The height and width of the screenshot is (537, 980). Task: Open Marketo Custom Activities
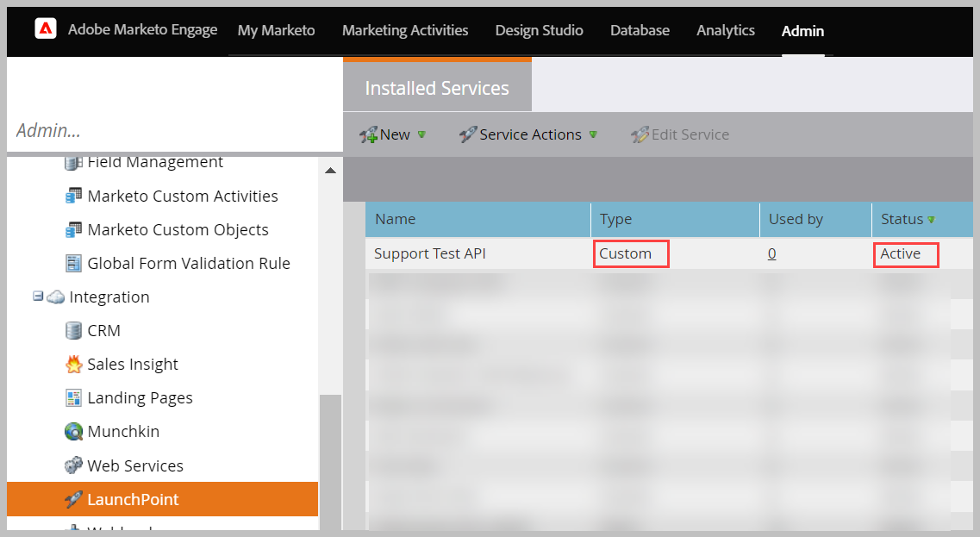(x=183, y=197)
